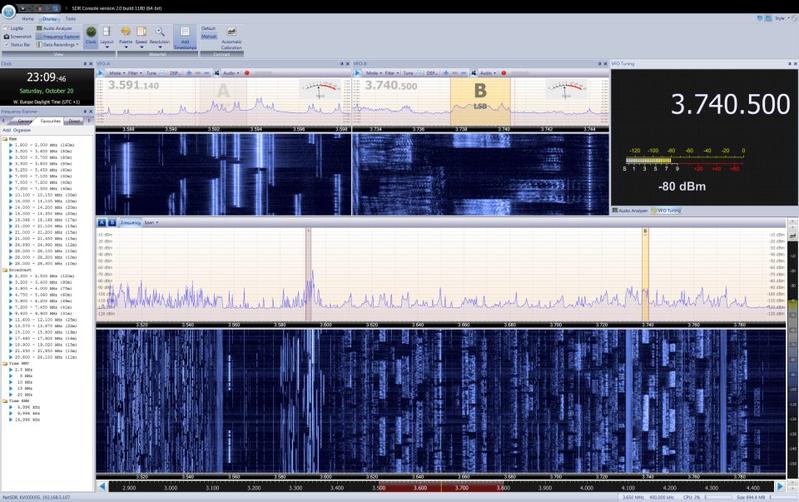This screenshot has width=799, height=502.
Task: Click the Add Timestamps button
Action: (185, 38)
